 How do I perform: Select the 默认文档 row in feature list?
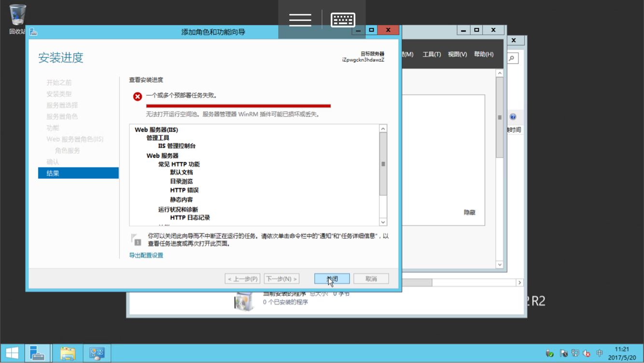[182, 173]
